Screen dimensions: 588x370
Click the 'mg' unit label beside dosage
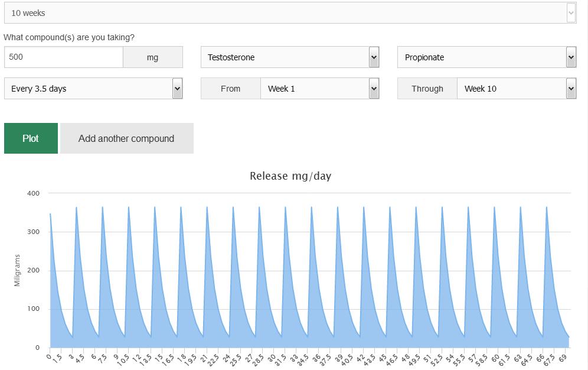(153, 57)
